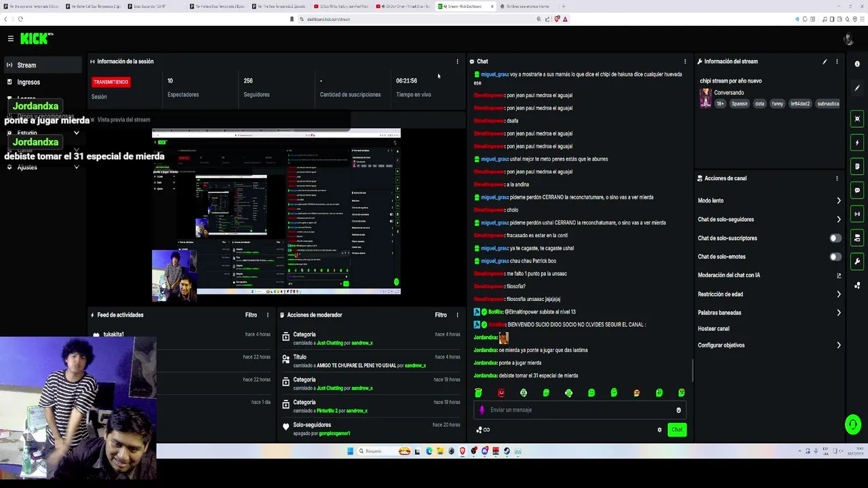Image resolution: width=868 pixels, height=488 pixels.
Task: Open options menu for Información del stream
Action: [837, 62]
